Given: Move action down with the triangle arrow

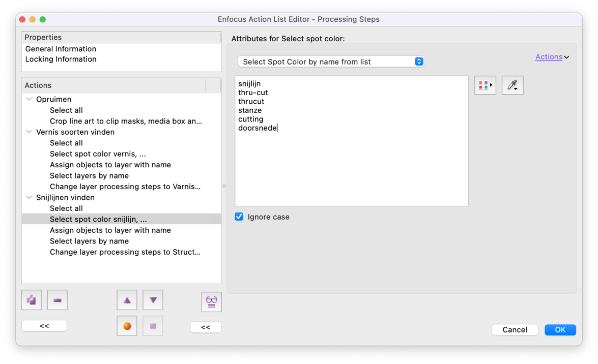Looking at the screenshot, I should [x=153, y=300].
